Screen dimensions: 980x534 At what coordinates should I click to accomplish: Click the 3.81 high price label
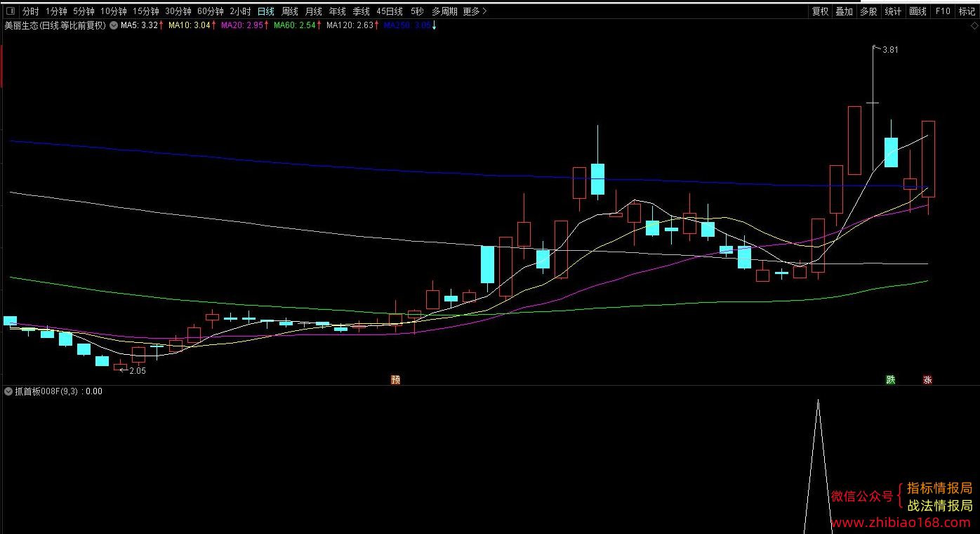(x=890, y=50)
